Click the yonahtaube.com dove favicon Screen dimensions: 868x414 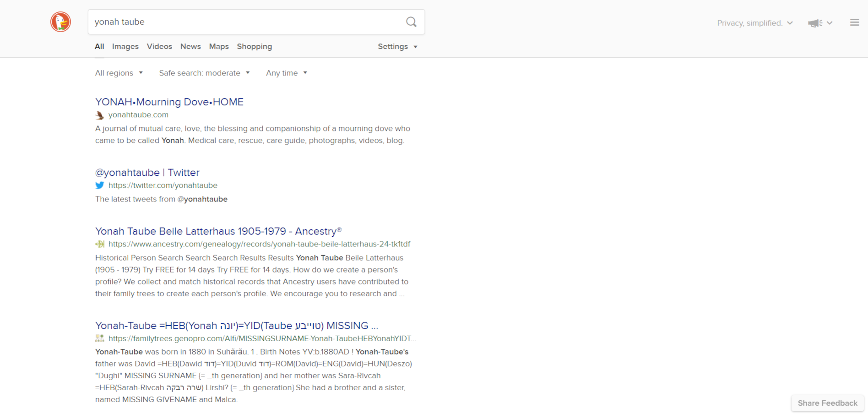coord(99,115)
